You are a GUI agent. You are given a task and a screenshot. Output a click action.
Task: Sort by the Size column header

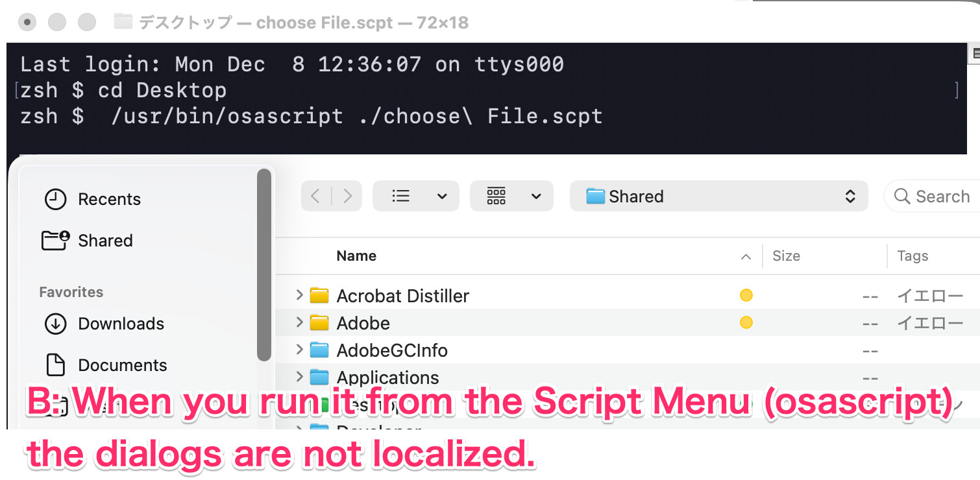(x=786, y=256)
